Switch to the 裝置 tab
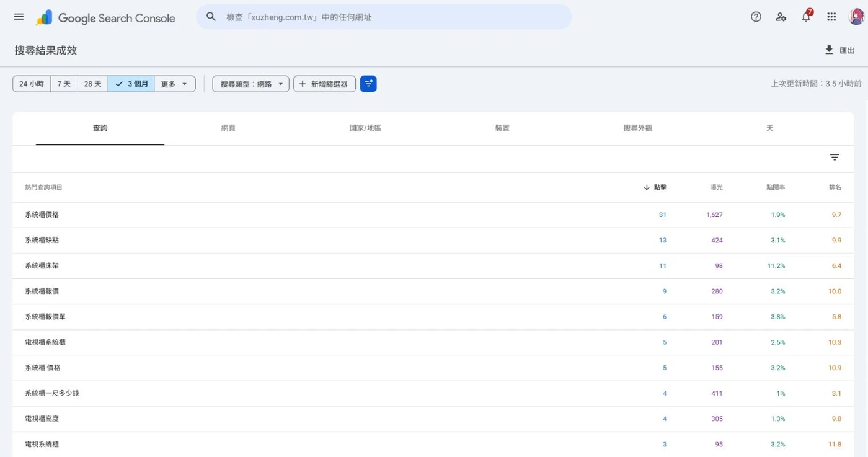 click(x=502, y=128)
